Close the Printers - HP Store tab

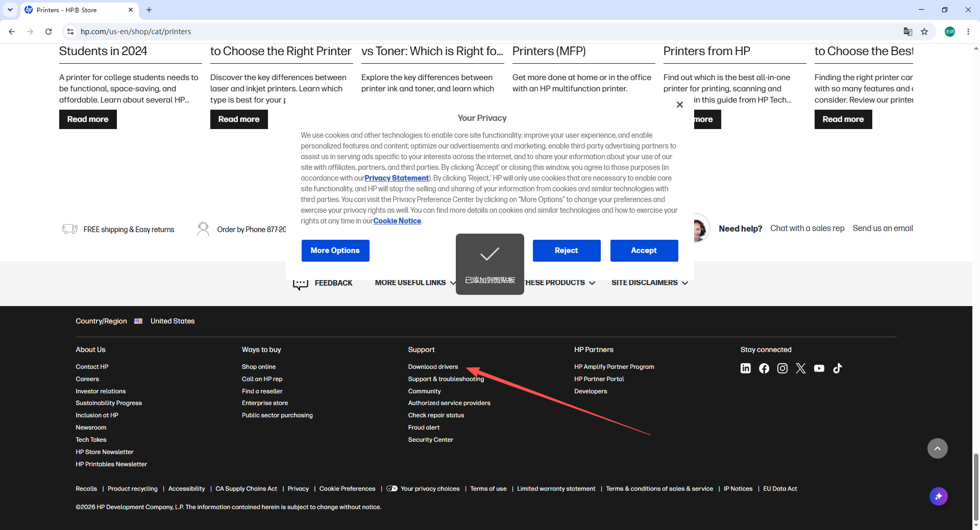click(x=131, y=10)
